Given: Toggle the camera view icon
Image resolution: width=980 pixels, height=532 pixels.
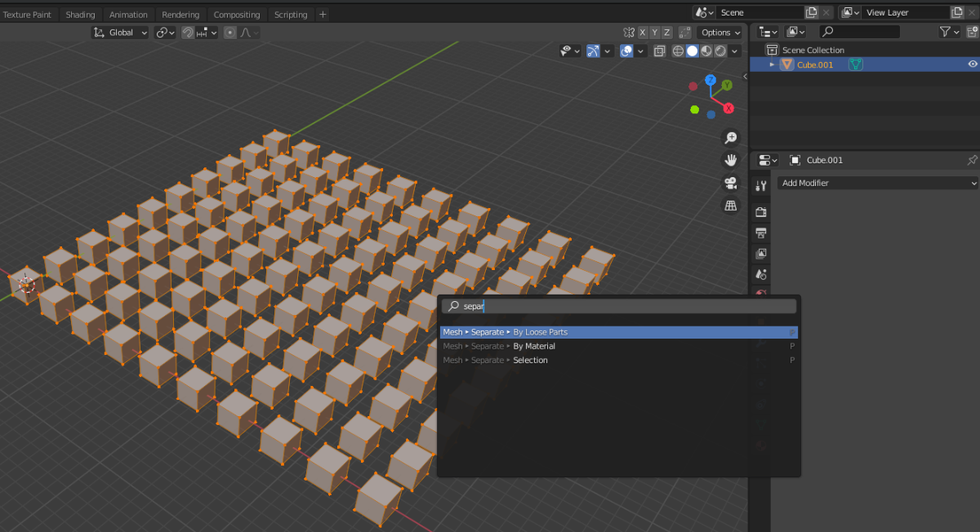Looking at the screenshot, I should click(731, 183).
